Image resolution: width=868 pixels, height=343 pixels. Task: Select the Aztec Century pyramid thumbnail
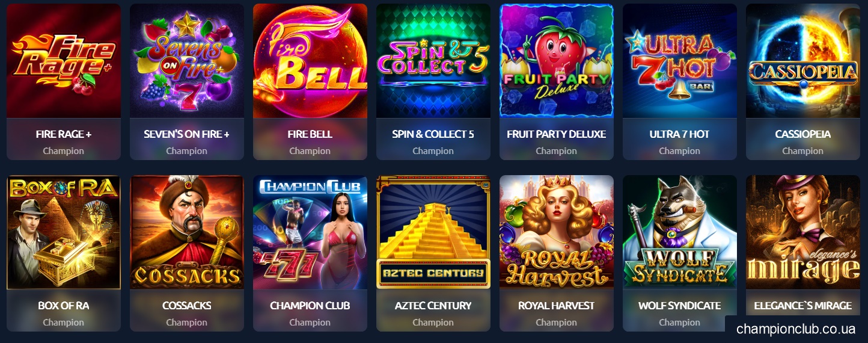433,232
